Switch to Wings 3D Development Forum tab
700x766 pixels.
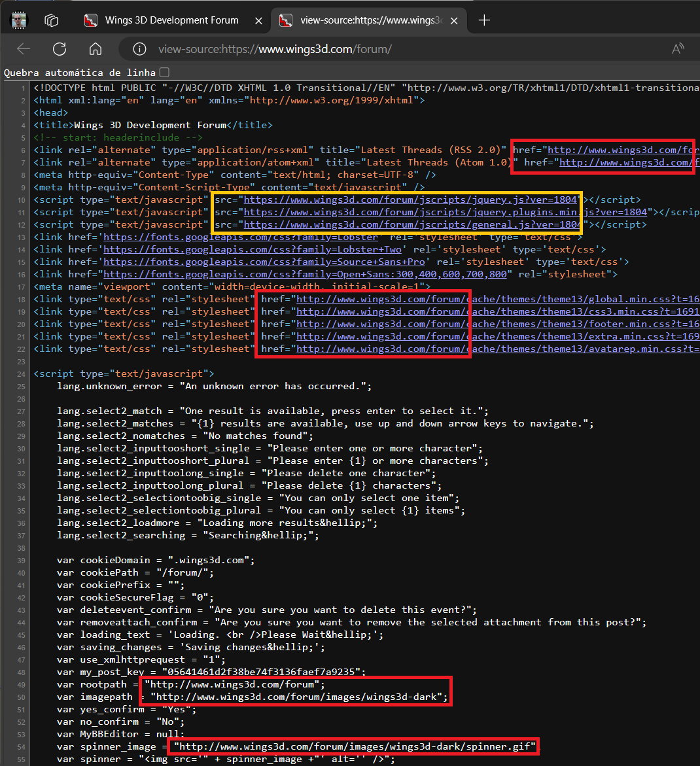point(173,20)
